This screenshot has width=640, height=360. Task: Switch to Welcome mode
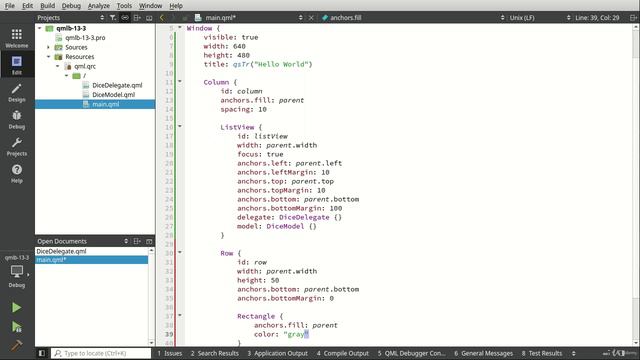[17, 38]
